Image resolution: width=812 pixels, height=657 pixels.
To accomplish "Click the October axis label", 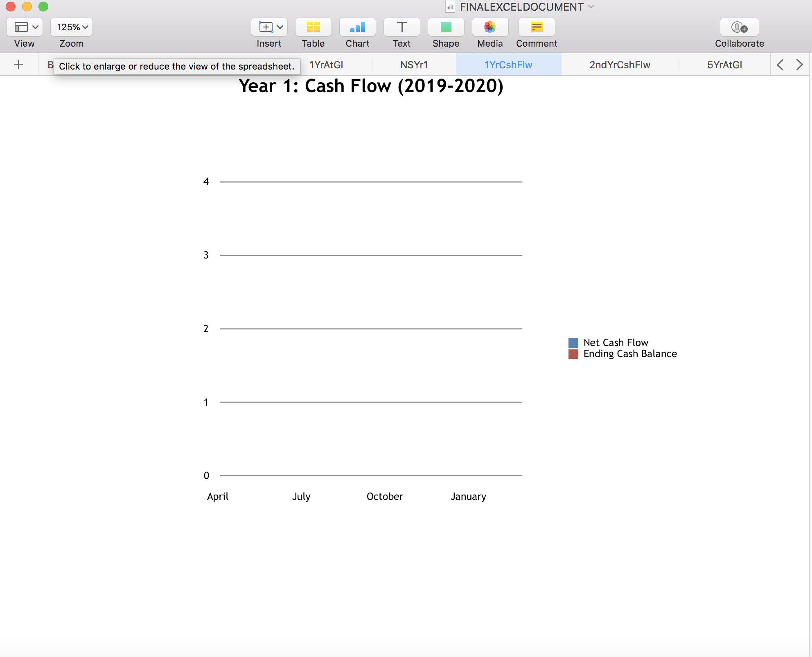I will tap(385, 497).
